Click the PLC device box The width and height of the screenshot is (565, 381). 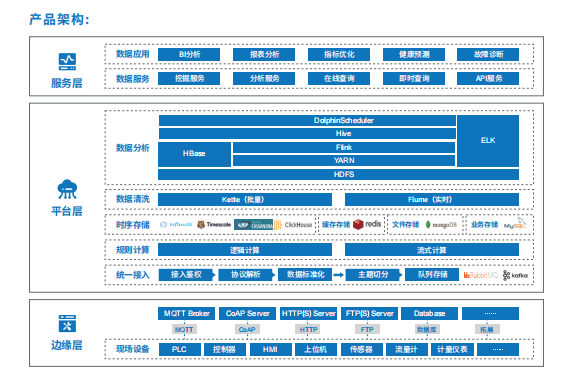click(x=179, y=349)
